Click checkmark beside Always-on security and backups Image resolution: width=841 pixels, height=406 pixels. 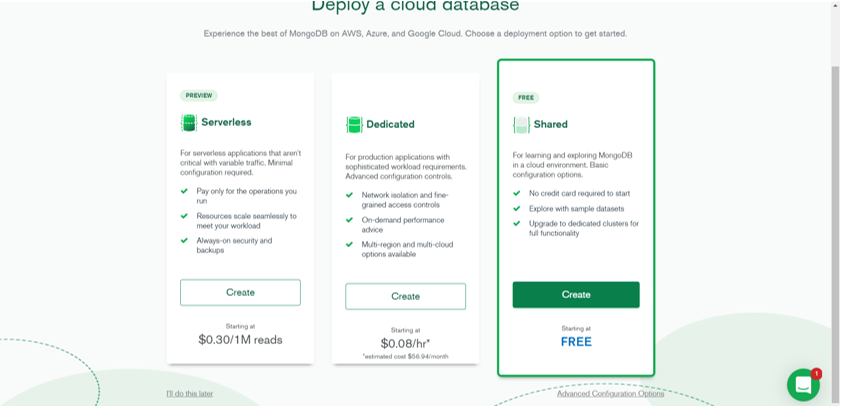click(184, 240)
